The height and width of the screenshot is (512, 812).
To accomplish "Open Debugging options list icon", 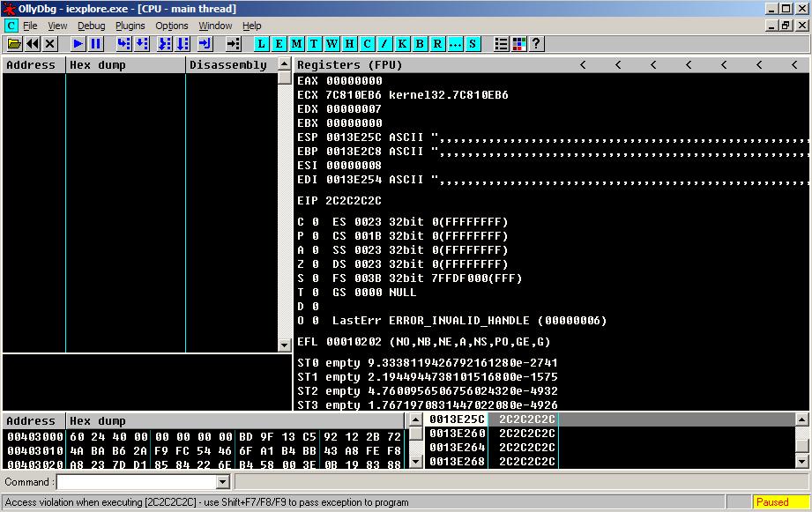I will coord(501,44).
